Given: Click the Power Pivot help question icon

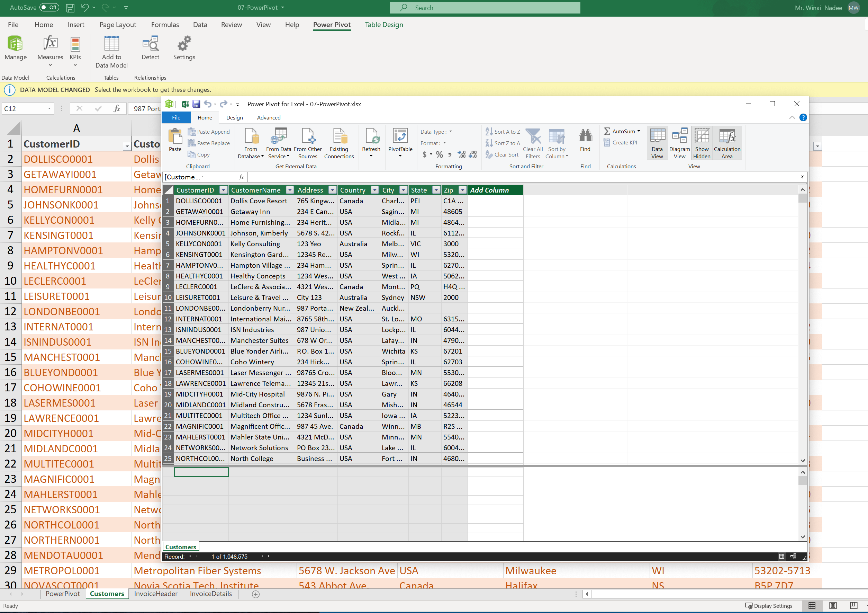Looking at the screenshot, I should coord(803,118).
